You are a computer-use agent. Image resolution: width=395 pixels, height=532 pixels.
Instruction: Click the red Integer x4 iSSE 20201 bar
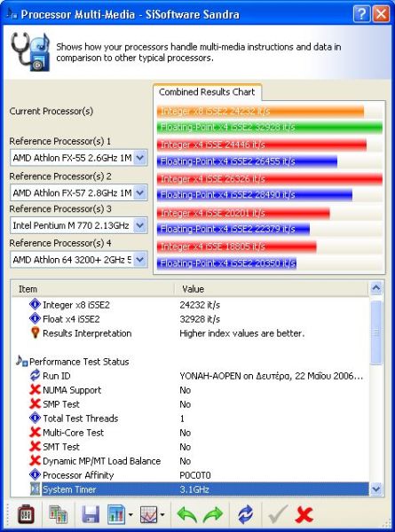(243, 213)
